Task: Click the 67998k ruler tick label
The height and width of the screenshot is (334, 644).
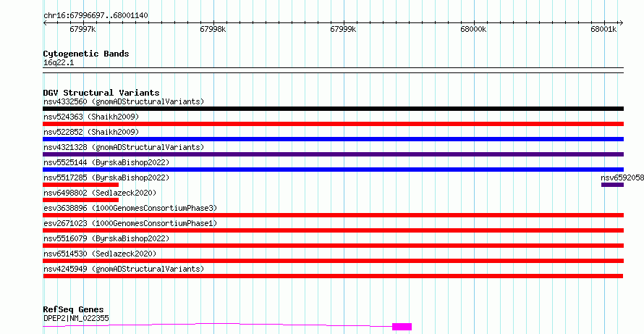Action: 213,30
